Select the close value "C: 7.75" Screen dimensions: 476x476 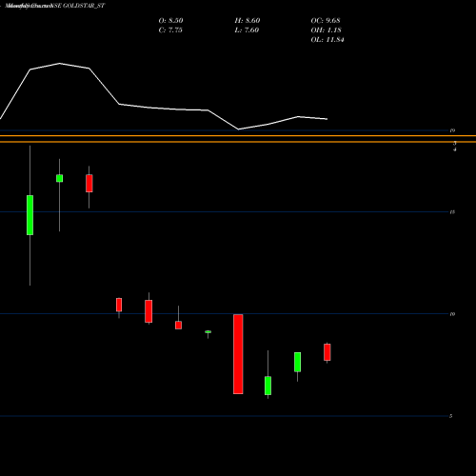[170, 30]
